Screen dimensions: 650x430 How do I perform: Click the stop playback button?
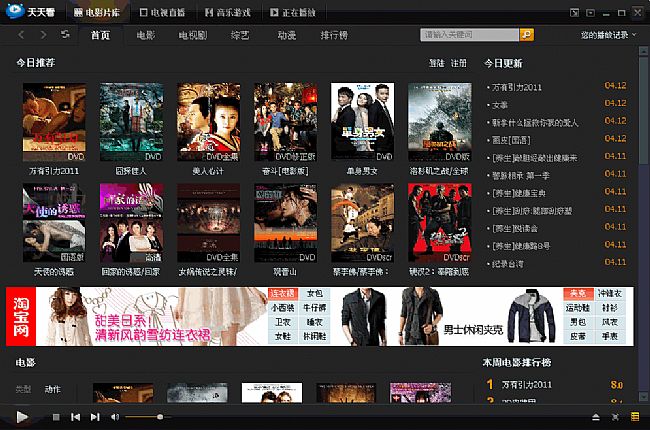click(x=56, y=417)
